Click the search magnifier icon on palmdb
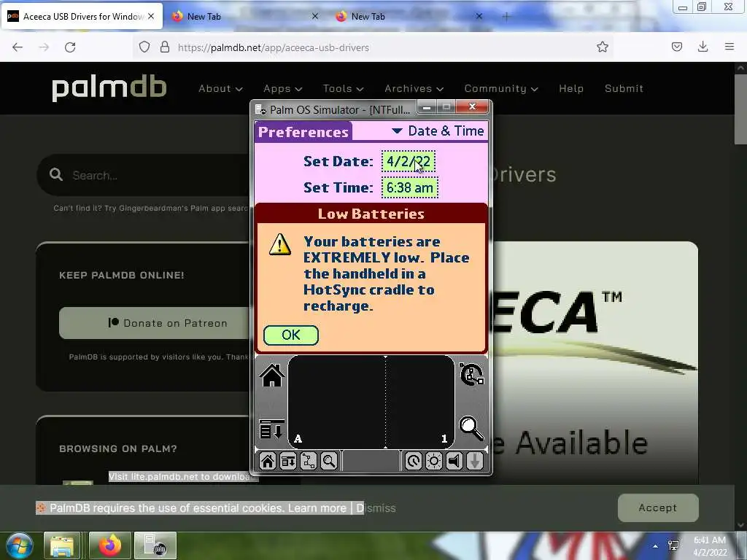747x560 pixels. [56, 175]
